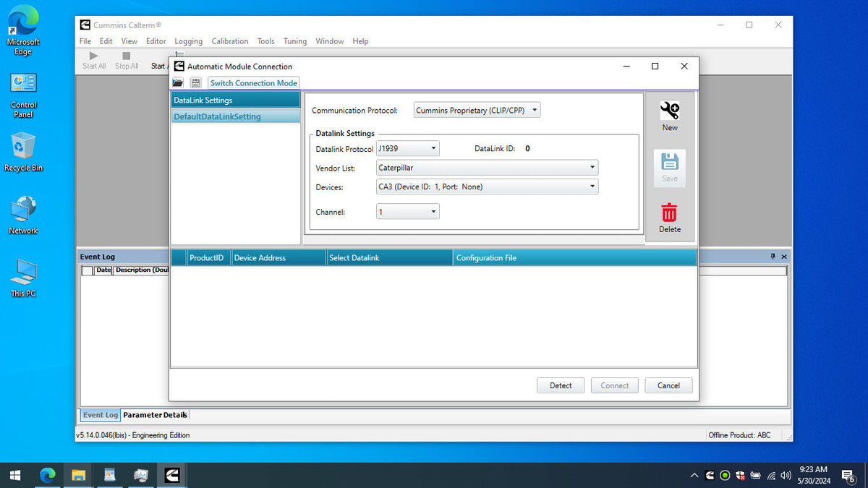Image resolution: width=868 pixels, height=488 pixels.
Task: Open the Communication Protocol dropdown
Action: pos(534,110)
